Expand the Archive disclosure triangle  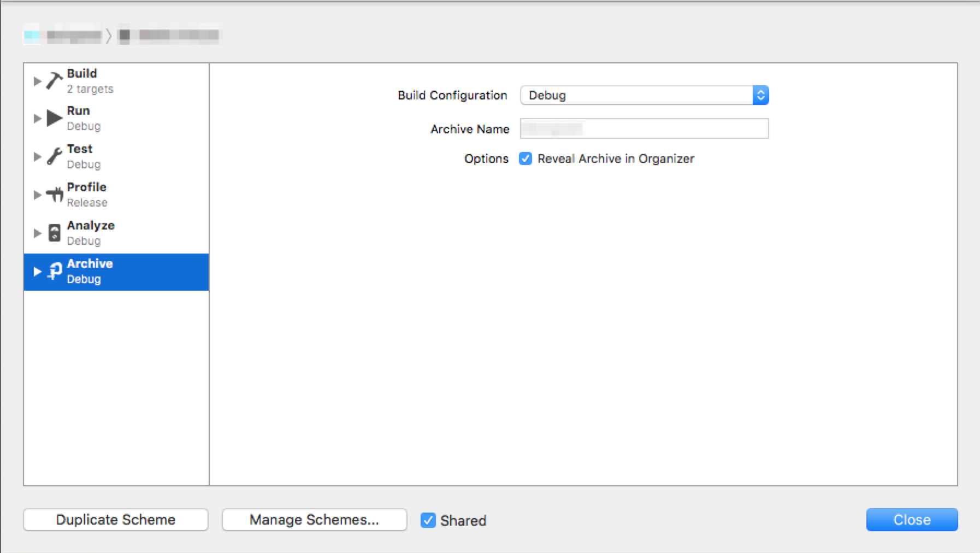click(37, 271)
